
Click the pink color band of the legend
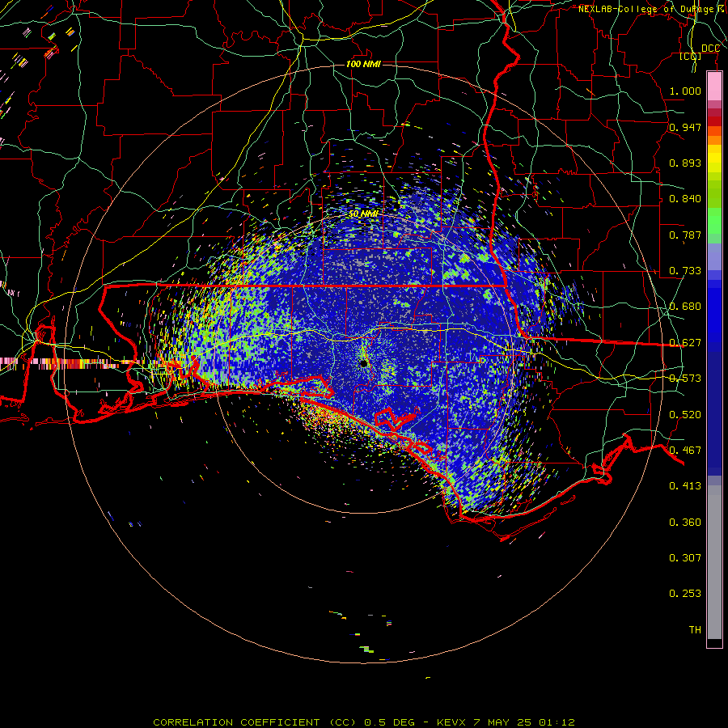(x=714, y=87)
